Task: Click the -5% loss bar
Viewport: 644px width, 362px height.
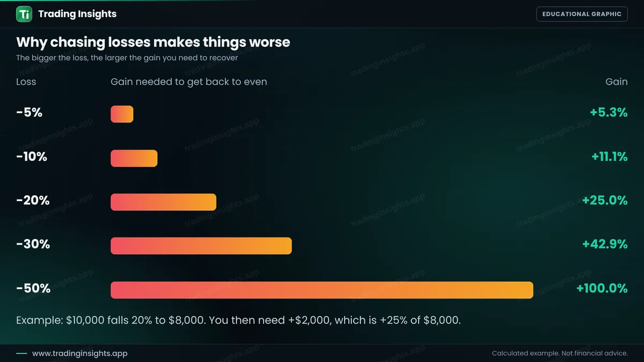Action: pos(122,114)
